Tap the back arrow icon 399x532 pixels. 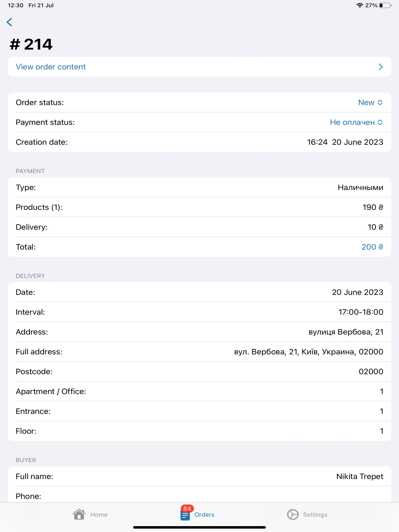tap(9, 22)
